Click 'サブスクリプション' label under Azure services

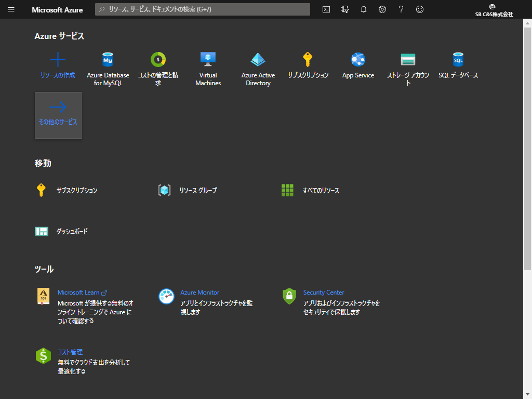(308, 75)
